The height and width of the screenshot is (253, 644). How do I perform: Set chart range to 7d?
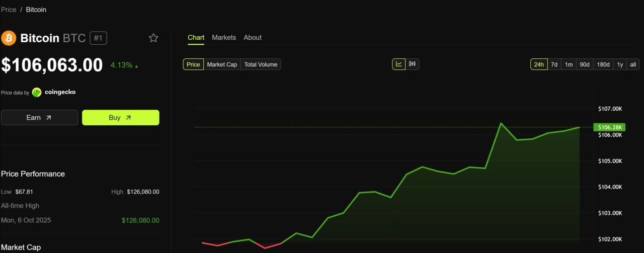(554, 64)
